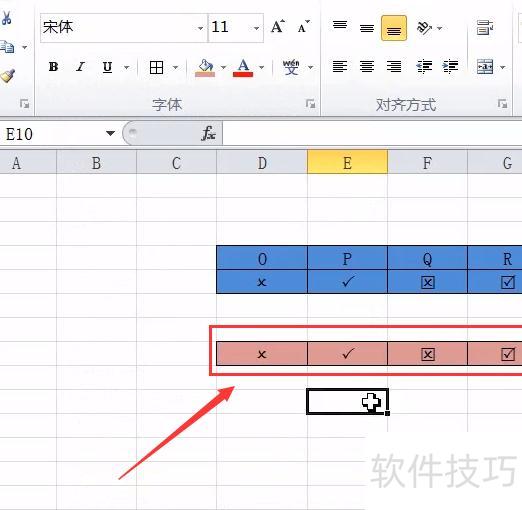Click the insert function fx button
This screenshot has width=522, height=510.
[208, 134]
